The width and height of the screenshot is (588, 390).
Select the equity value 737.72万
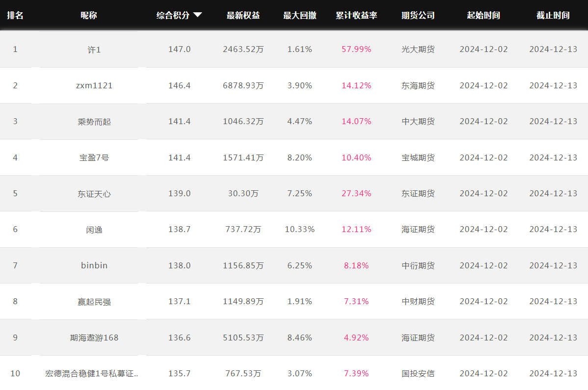(243, 229)
